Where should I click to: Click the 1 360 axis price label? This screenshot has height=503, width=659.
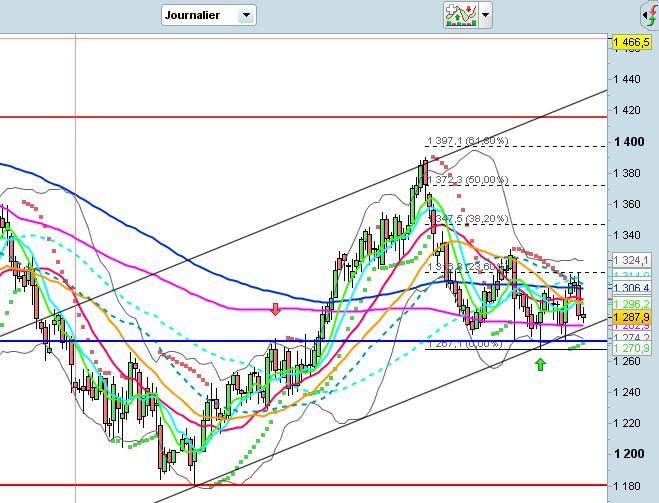click(629, 204)
